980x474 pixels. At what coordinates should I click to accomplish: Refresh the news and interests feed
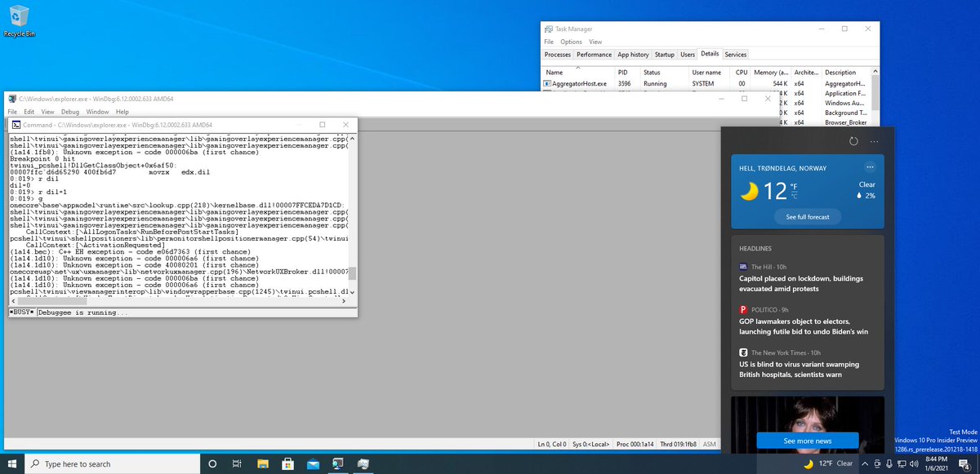coord(853,141)
